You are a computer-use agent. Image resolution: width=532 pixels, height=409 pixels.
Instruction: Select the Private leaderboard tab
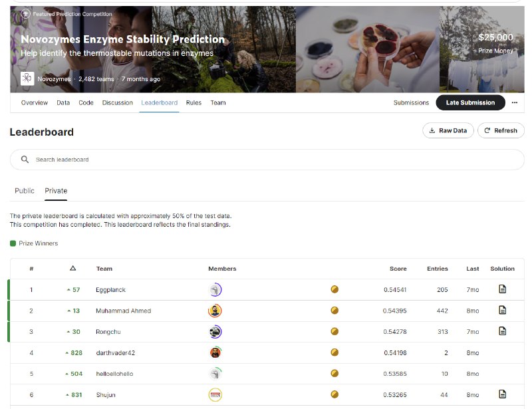tap(56, 191)
